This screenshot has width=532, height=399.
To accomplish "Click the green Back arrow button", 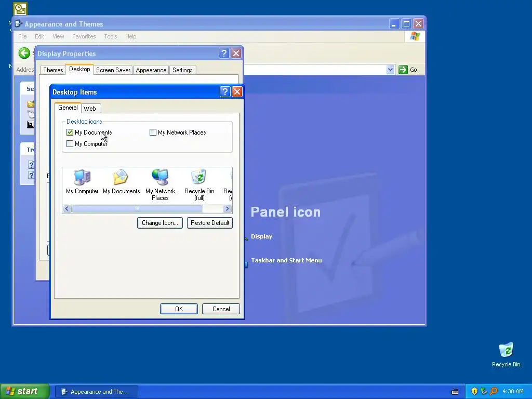I will (x=24, y=54).
